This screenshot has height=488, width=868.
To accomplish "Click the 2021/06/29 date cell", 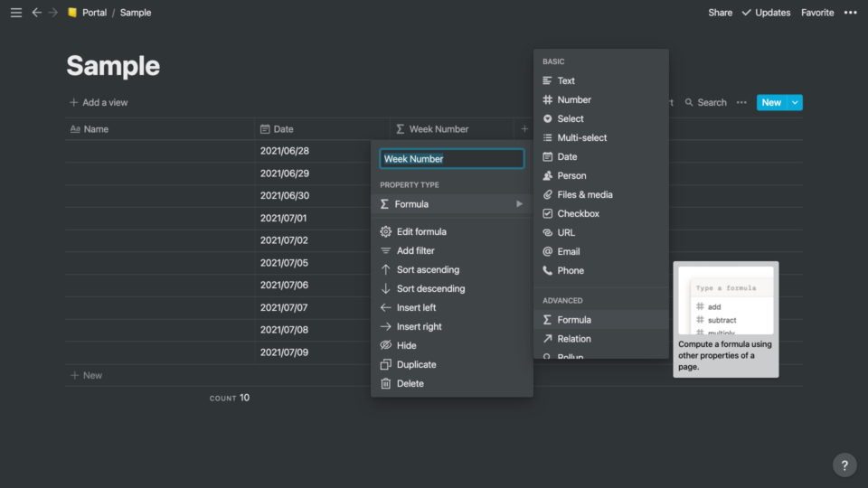I will click(x=313, y=174).
